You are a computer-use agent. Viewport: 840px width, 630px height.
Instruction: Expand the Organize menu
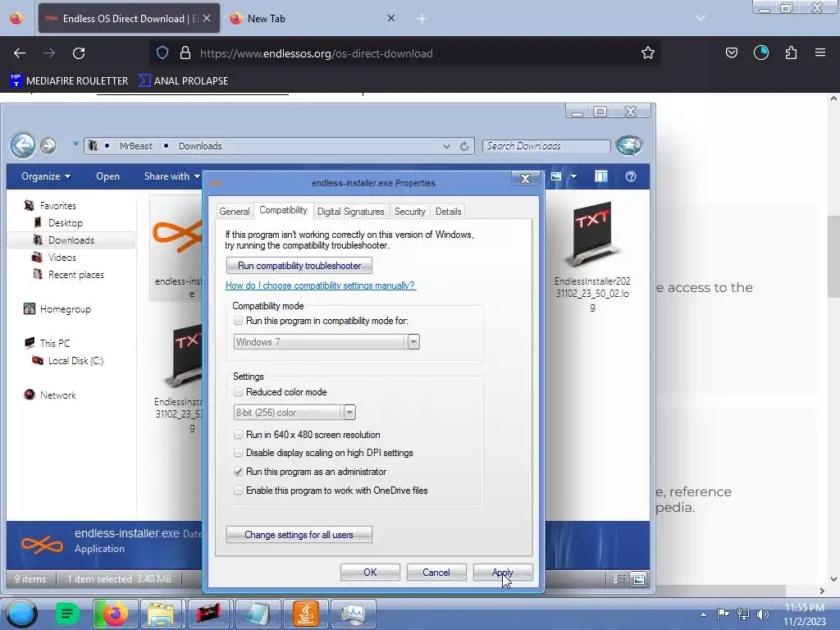(x=46, y=176)
